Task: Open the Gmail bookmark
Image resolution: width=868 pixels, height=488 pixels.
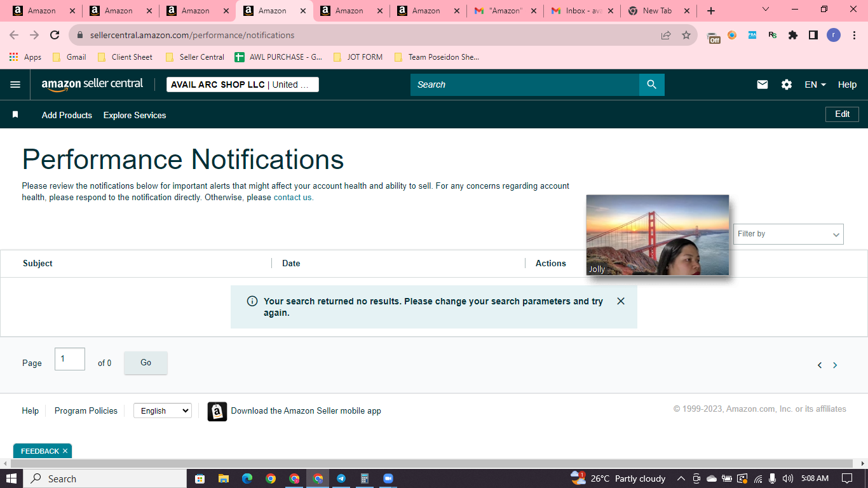Action: [69, 57]
